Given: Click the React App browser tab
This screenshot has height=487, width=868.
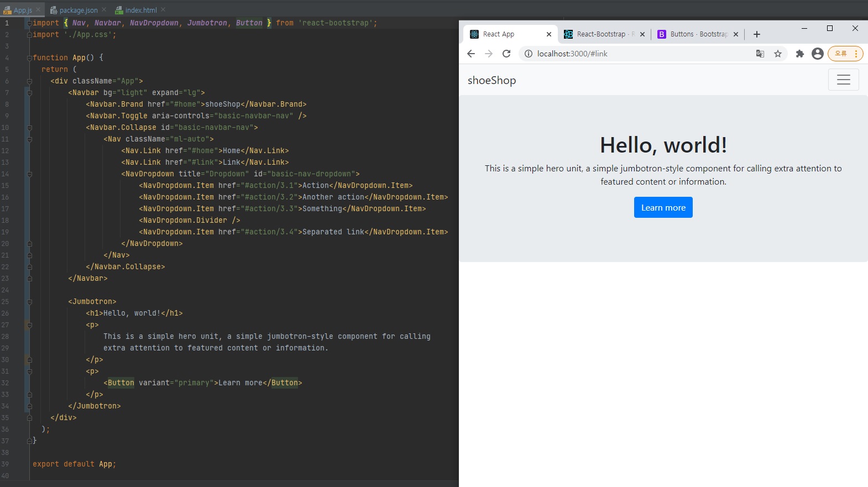Looking at the screenshot, I should pyautogui.click(x=509, y=34).
